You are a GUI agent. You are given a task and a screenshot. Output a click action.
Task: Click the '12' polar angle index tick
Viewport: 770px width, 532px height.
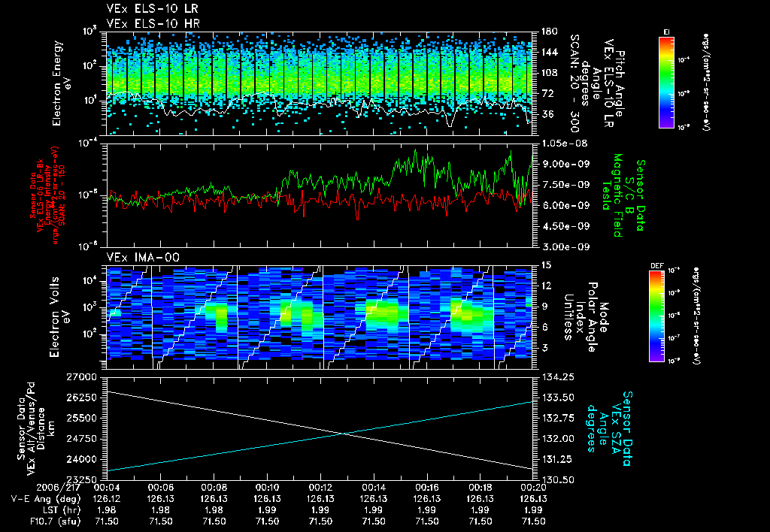click(547, 286)
